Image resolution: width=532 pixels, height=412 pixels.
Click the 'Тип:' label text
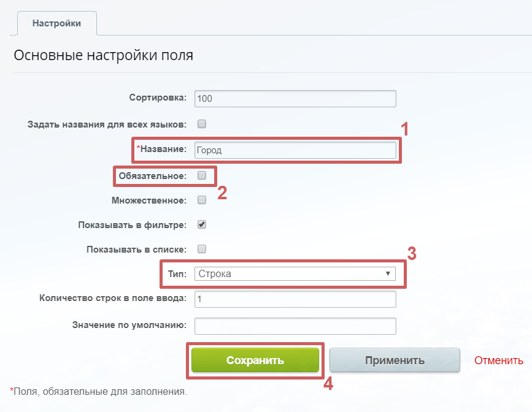176,274
